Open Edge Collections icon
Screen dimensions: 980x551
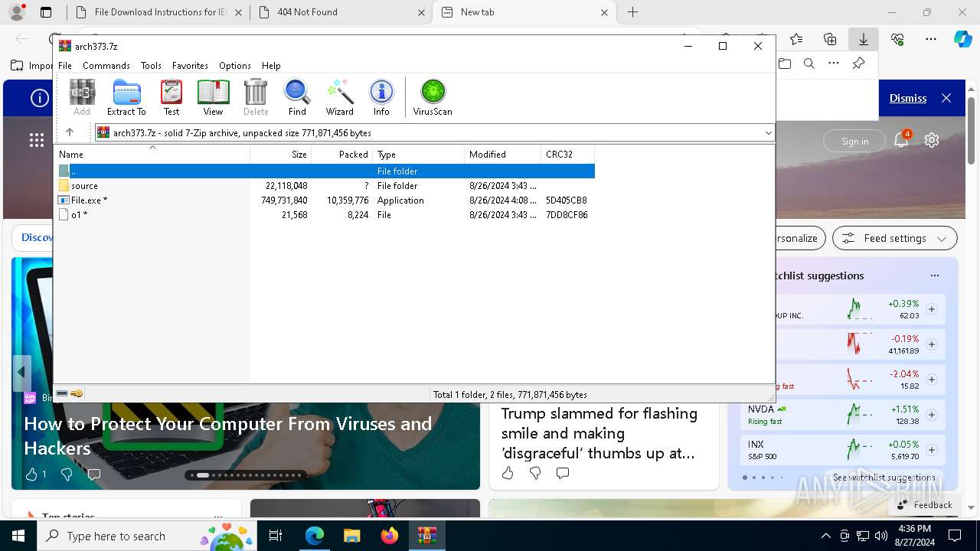pos(830,39)
